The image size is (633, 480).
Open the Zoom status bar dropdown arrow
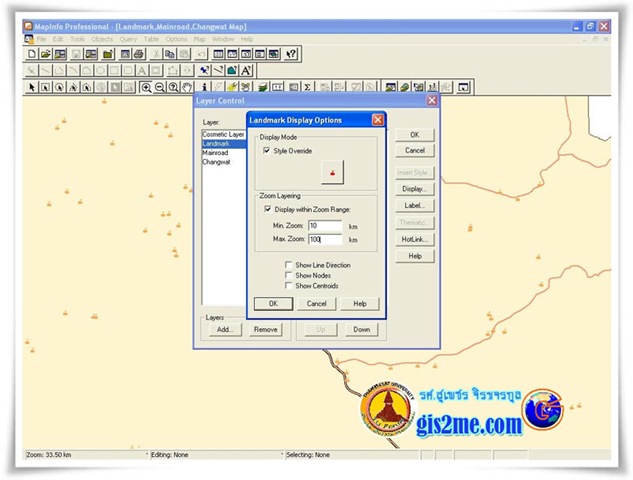(147, 455)
